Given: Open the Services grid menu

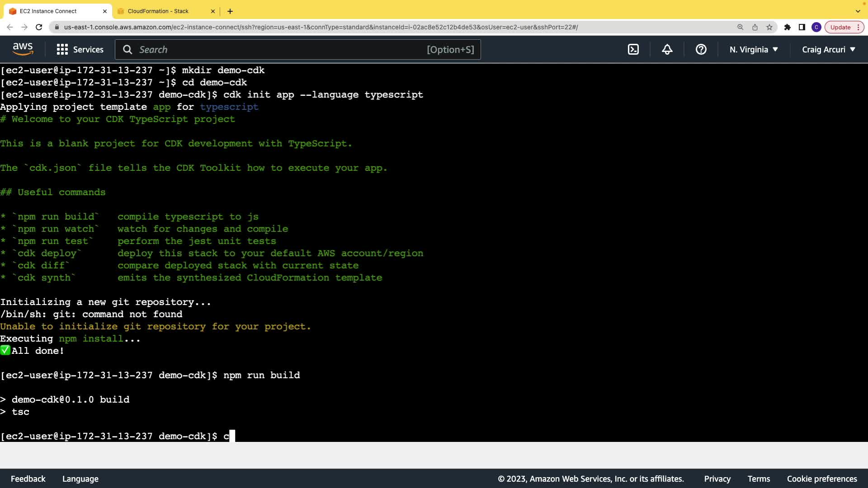Looking at the screenshot, I should (x=80, y=50).
